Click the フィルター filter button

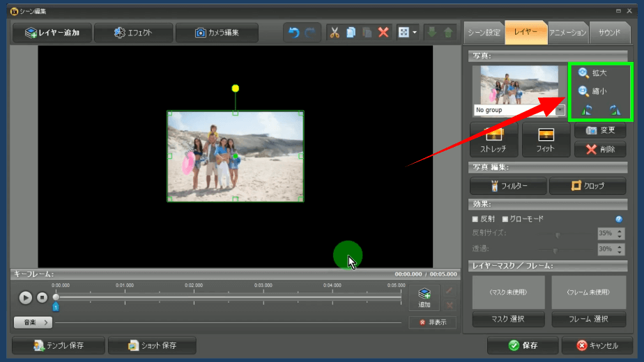[508, 186]
